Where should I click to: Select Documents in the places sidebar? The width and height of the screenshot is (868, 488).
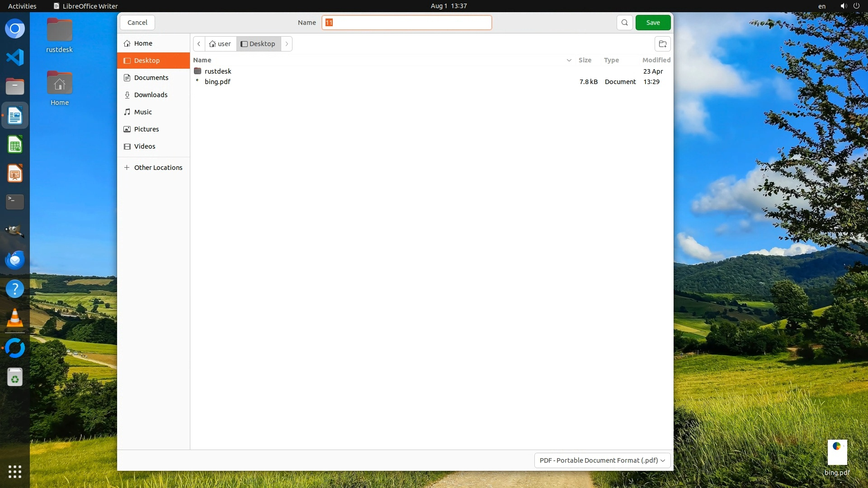[151, 78]
